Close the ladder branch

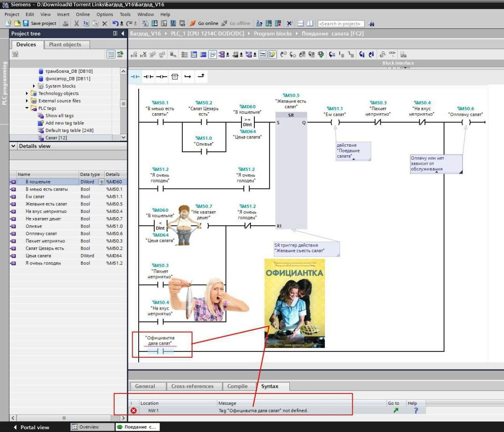click(201, 76)
